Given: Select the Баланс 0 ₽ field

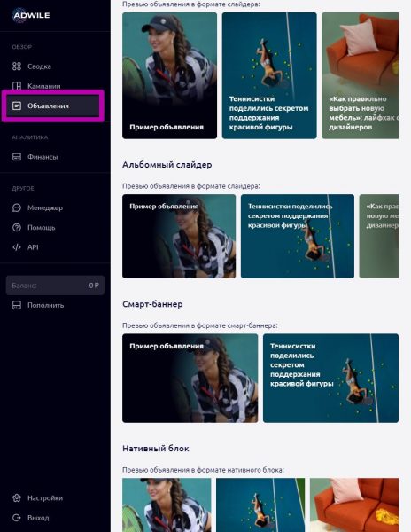Looking at the screenshot, I should pyautogui.click(x=55, y=286).
